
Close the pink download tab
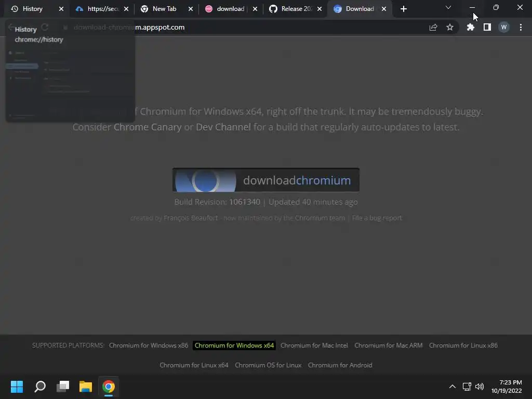(255, 9)
